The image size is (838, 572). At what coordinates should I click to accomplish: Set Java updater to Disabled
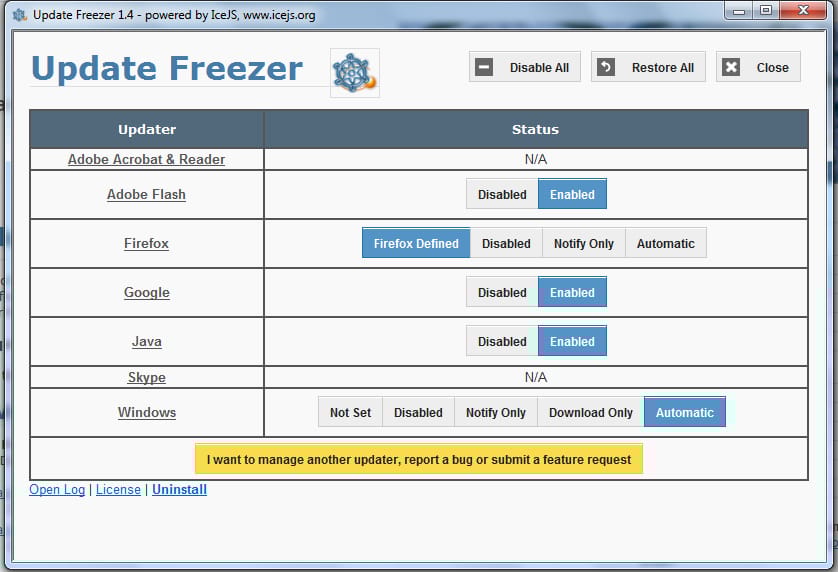coord(502,342)
